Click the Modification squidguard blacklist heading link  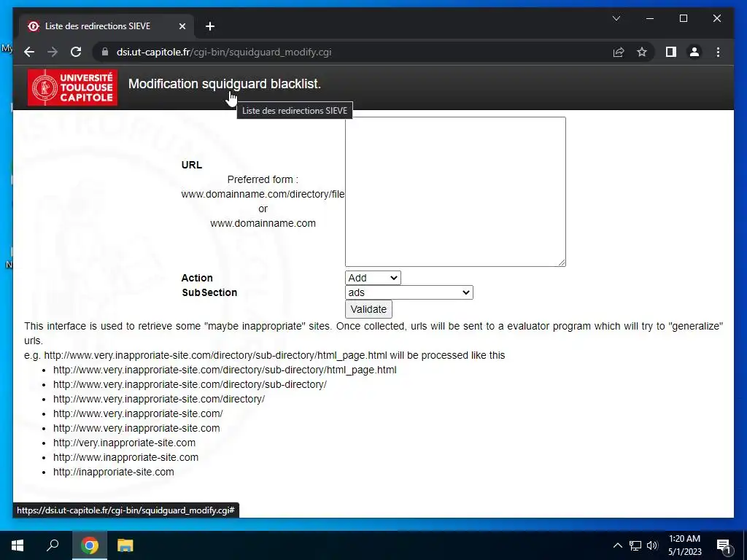(225, 84)
